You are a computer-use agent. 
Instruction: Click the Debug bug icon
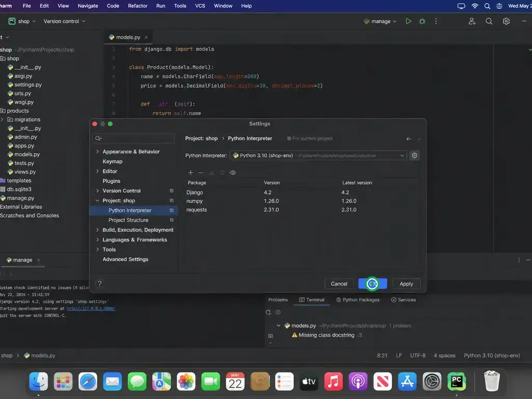coord(422,21)
